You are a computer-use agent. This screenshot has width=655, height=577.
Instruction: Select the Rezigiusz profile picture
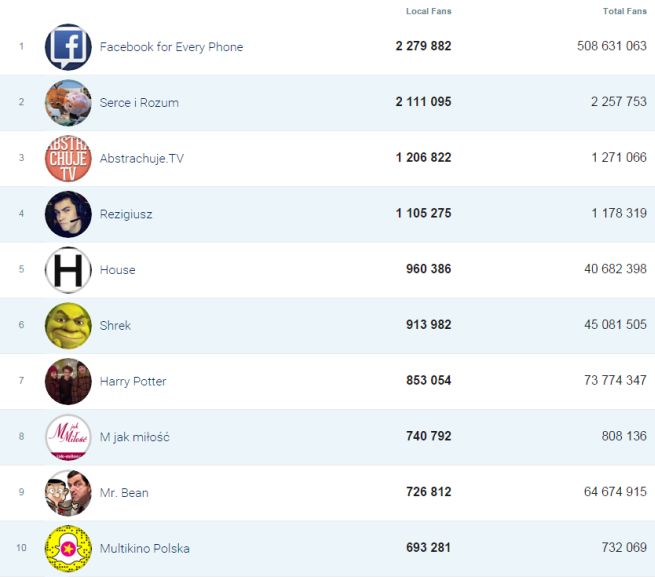coord(68,214)
